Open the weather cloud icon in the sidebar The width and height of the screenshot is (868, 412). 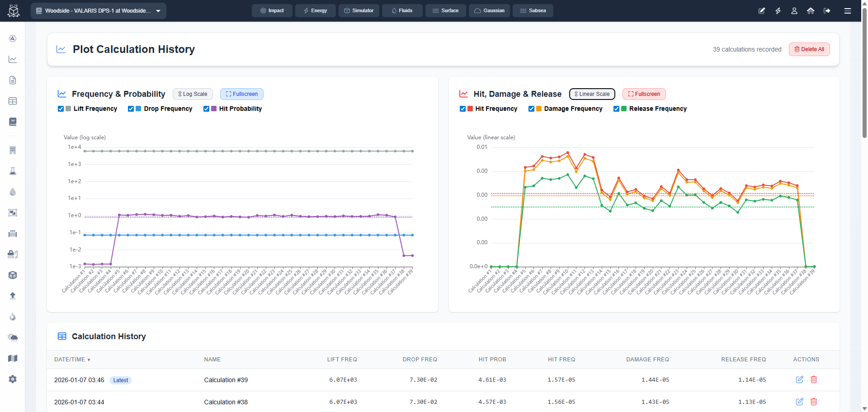tap(13, 337)
